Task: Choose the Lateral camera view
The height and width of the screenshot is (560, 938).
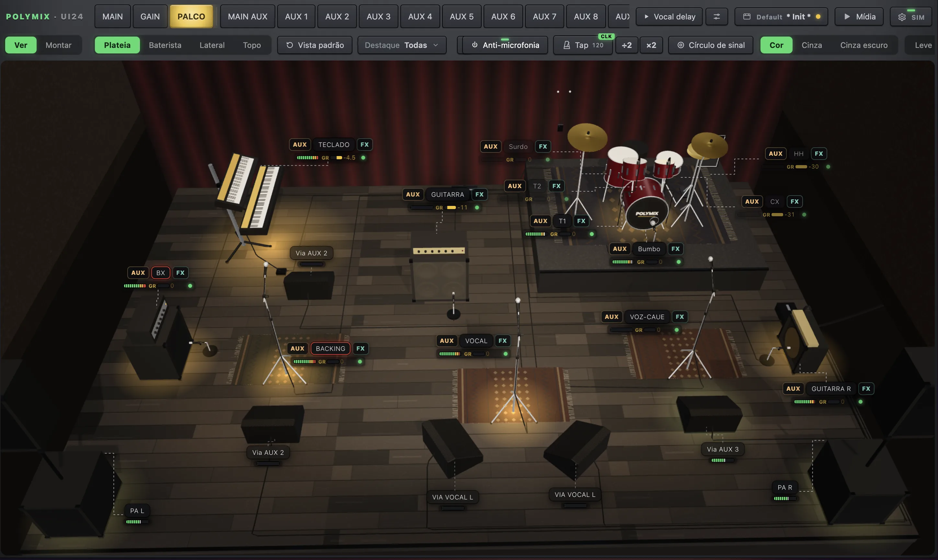Action: tap(212, 45)
